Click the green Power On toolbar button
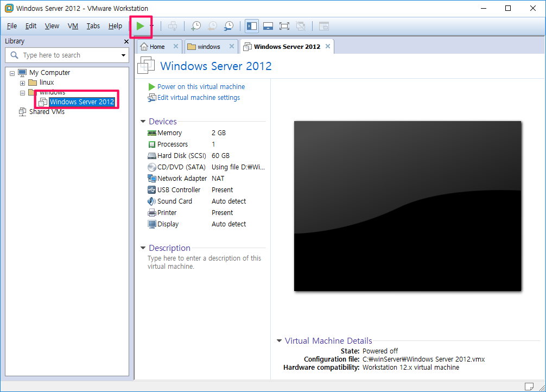Image resolution: width=546 pixels, height=392 pixels. 140,26
